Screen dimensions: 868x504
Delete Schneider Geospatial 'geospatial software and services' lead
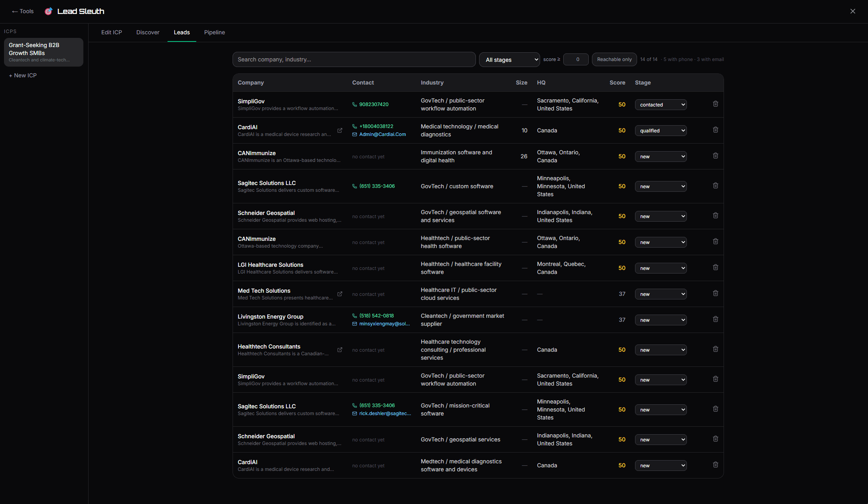tap(716, 216)
